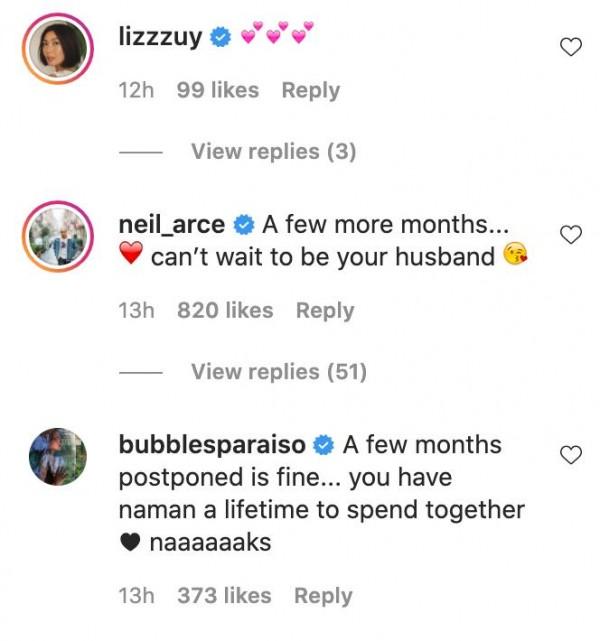
Task: Open the lizzzuy username link
Action: 160,39
